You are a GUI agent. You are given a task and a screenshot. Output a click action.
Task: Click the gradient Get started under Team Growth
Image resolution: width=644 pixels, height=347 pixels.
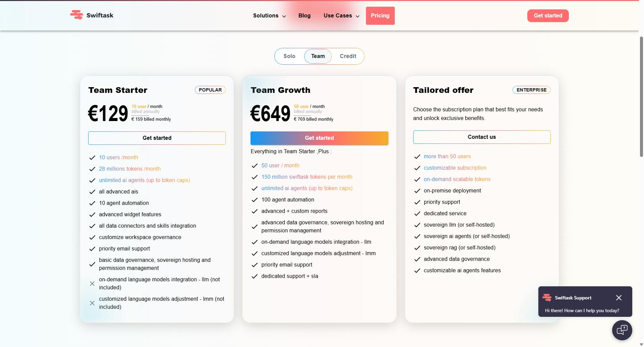click(x=319, y=138)
